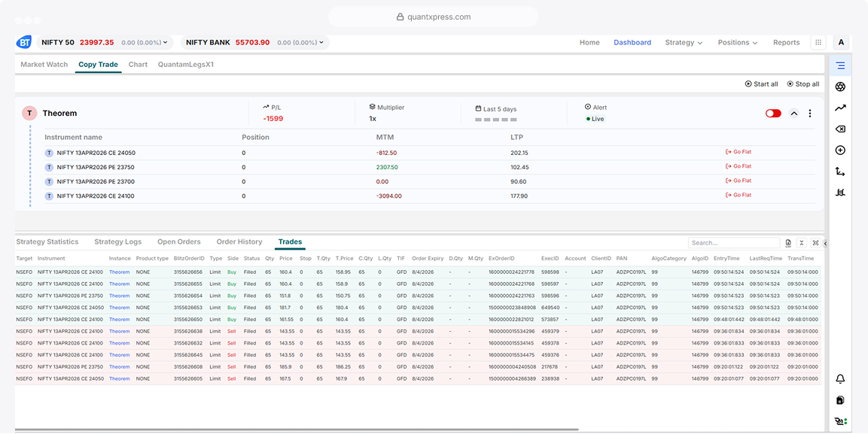Click the documents icon below the bell
868x434 pixels.
click(x=840, y=400)
